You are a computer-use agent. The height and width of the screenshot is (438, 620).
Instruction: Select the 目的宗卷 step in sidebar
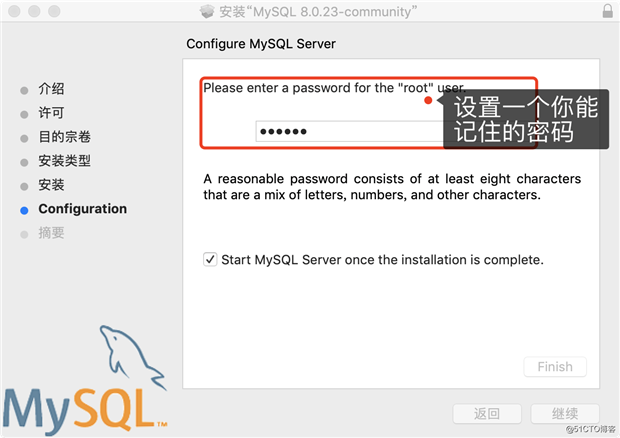(64, 137)
